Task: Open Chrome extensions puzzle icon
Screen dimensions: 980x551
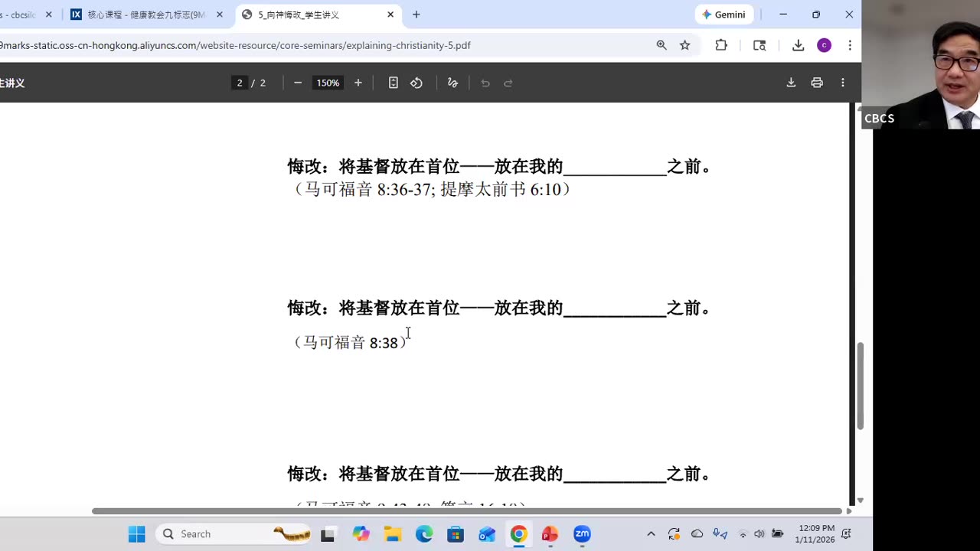Action: pyautogui.click(x=721, y=45)
